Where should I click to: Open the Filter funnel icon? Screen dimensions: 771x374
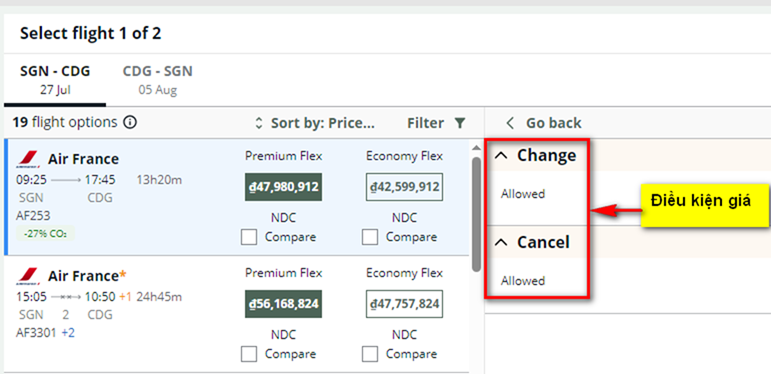460,123
